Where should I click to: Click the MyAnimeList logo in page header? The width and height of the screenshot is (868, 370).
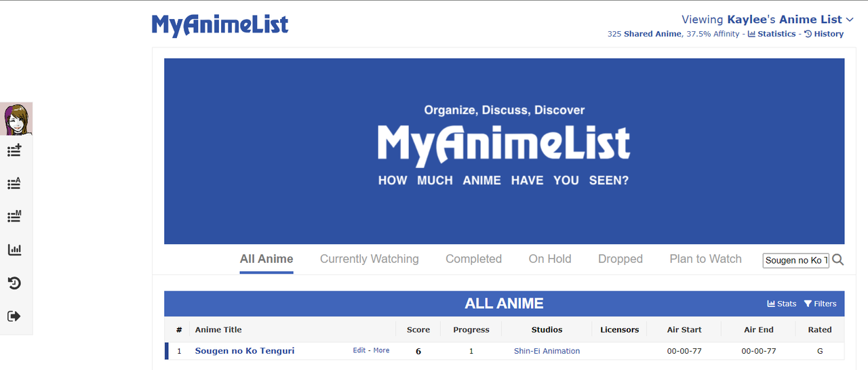coord(220,24)
